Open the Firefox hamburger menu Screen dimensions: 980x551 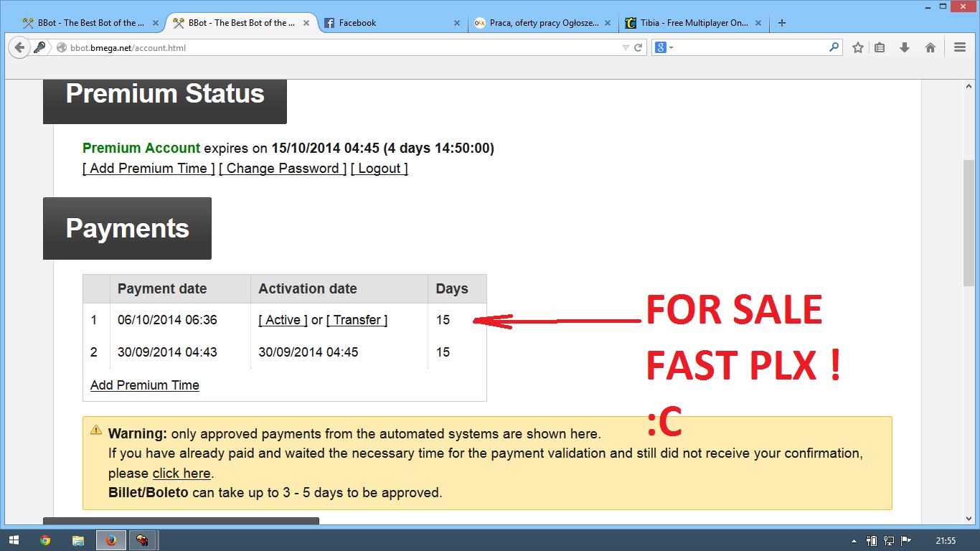click(960, 48)
